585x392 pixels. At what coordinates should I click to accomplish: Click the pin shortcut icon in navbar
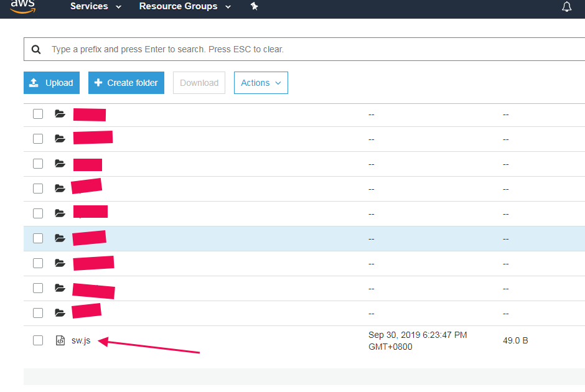pos(254,7)
